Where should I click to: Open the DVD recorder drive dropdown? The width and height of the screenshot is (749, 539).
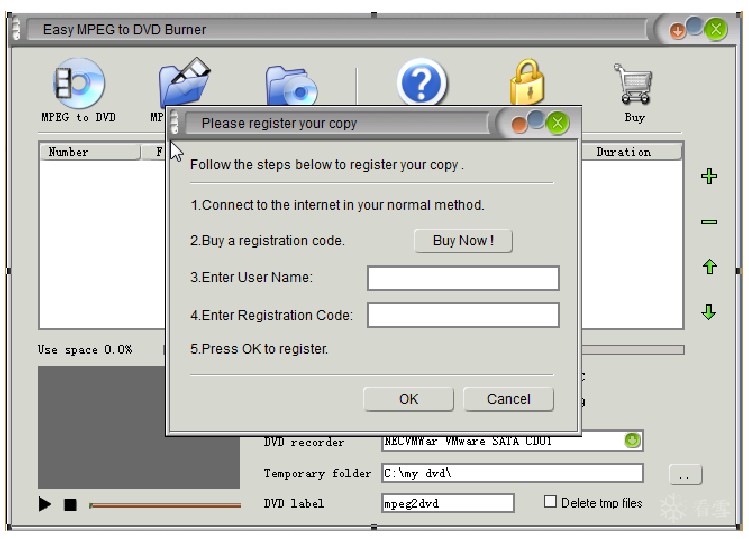click(x=632, y=440)
